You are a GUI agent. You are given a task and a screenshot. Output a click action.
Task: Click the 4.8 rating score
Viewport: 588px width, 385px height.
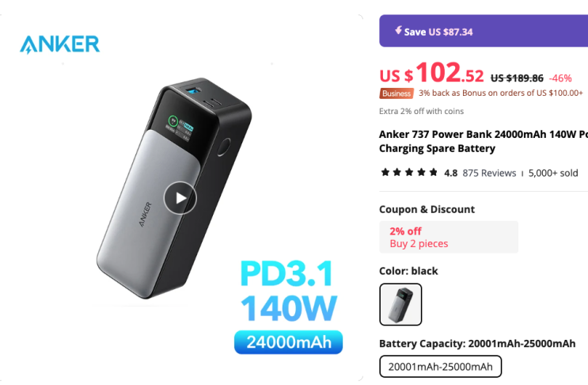[x=450, y=173]
